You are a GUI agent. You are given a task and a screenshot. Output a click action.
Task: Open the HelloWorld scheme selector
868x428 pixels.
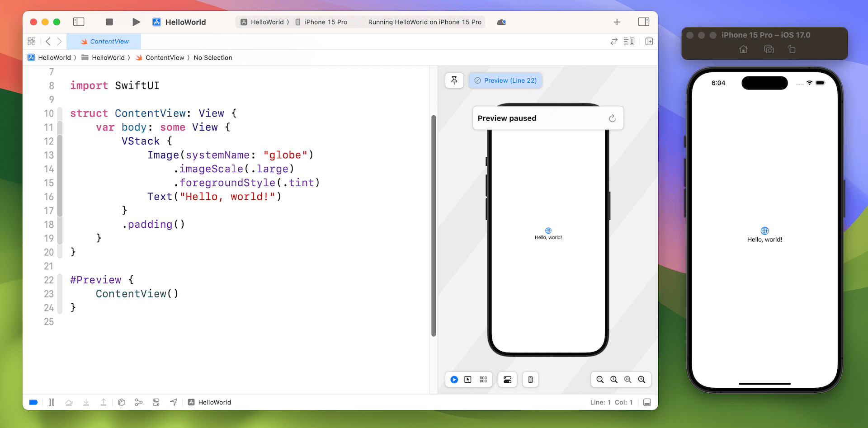click(x=263, y=22)
